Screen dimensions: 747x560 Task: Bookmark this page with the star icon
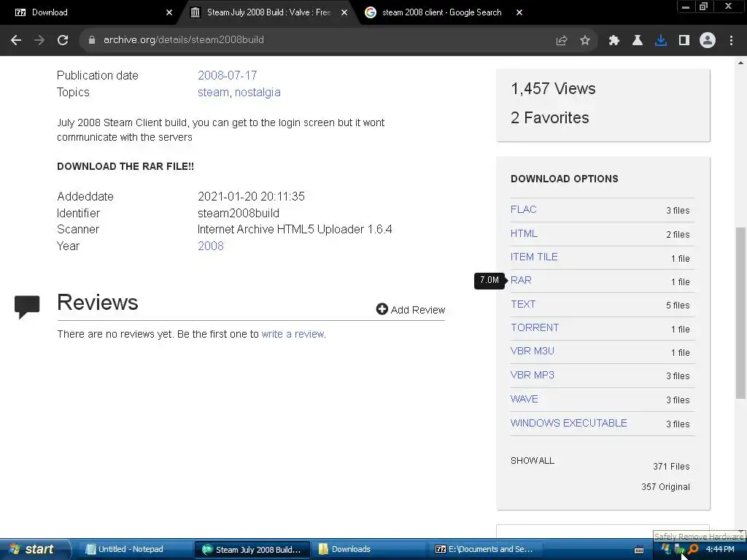(x=585, y=41)
